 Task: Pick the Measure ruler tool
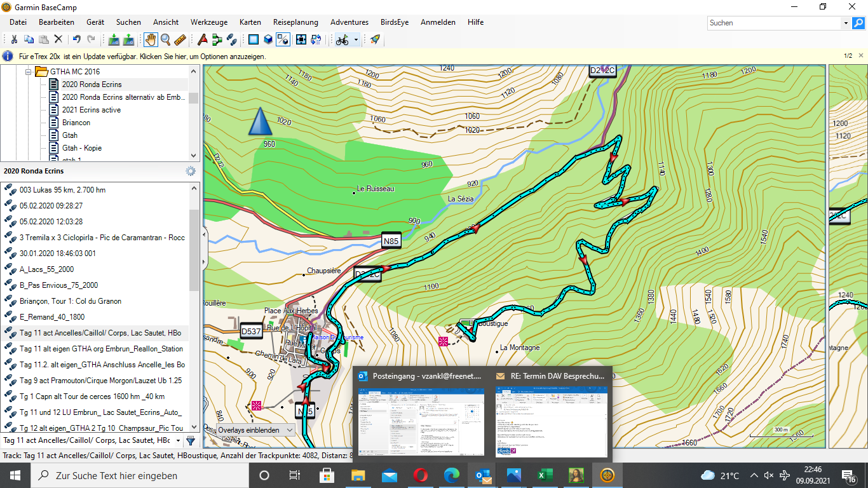(180, 40)
